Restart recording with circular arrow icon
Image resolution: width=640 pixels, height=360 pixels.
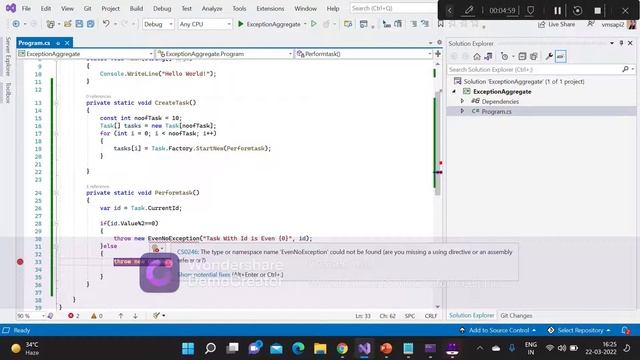click(578, 11)
